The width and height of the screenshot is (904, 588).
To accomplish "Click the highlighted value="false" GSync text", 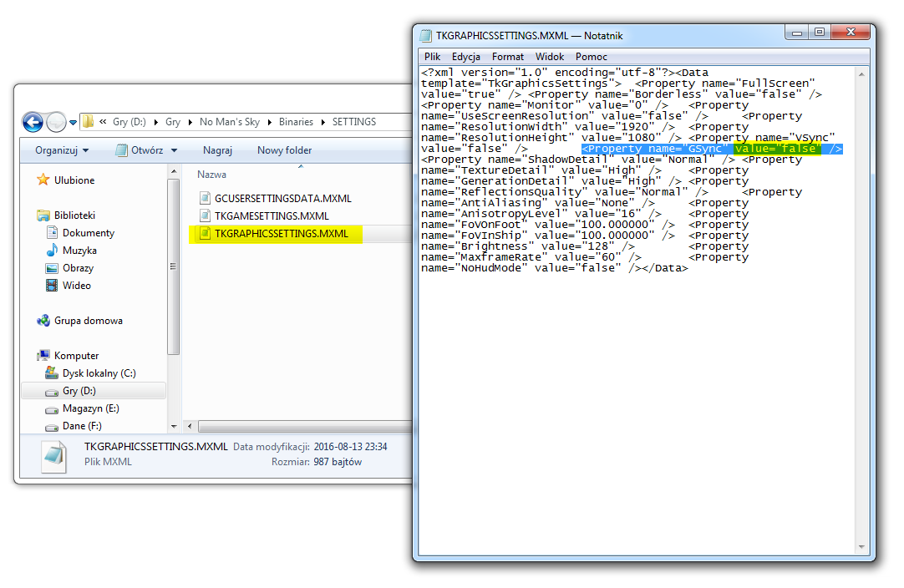I will (x=776, y=149).
